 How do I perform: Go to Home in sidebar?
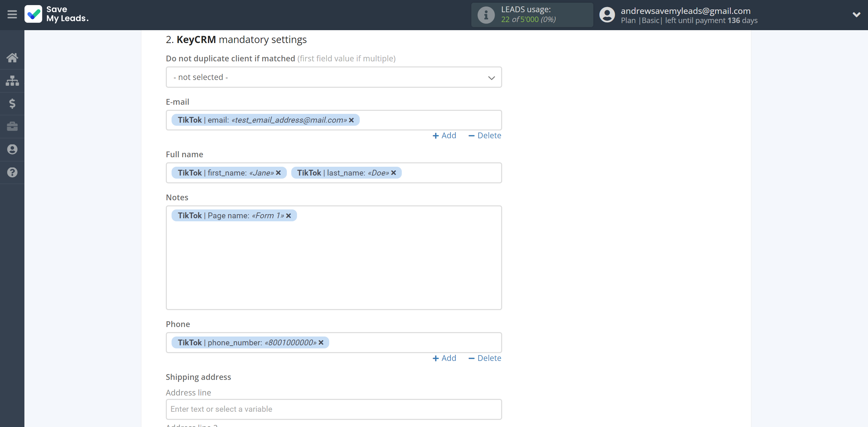[x=12, y=58]
